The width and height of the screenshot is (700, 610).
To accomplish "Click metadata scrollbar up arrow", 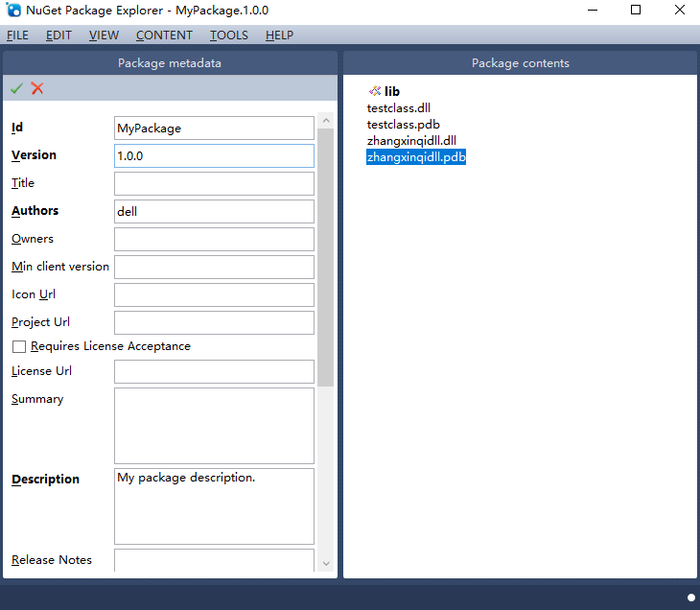I will pyautogui.click(x=326, y=121).
